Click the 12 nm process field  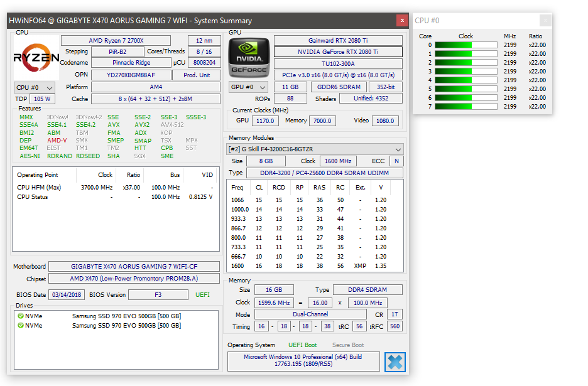(x=204, y=40)
